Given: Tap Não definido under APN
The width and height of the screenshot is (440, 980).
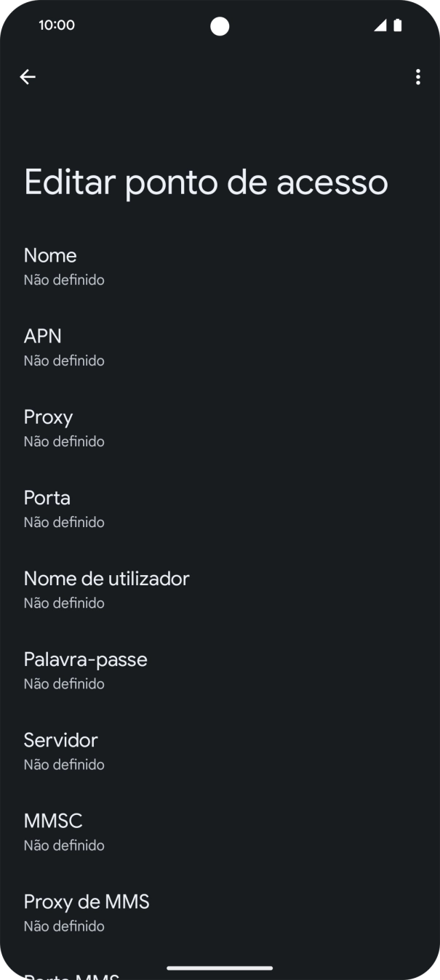Looking at the screenshot, I should pos(64,360).
